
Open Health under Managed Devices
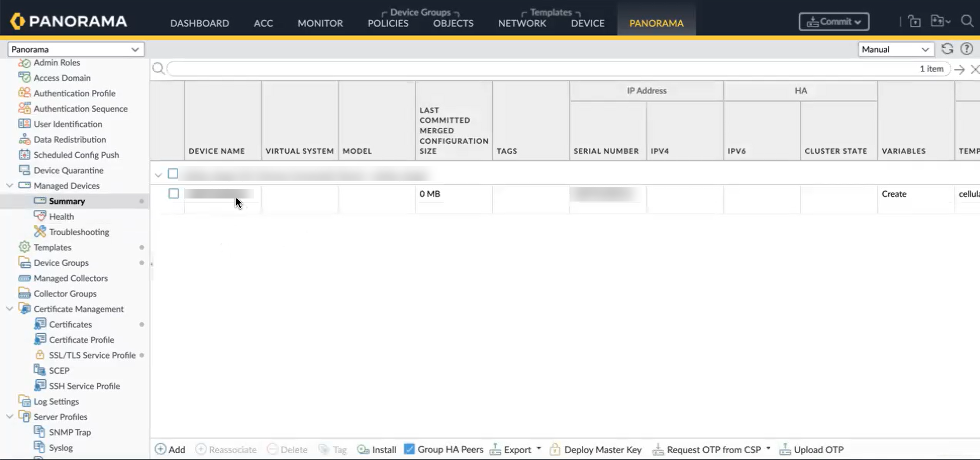coord(61,216)
